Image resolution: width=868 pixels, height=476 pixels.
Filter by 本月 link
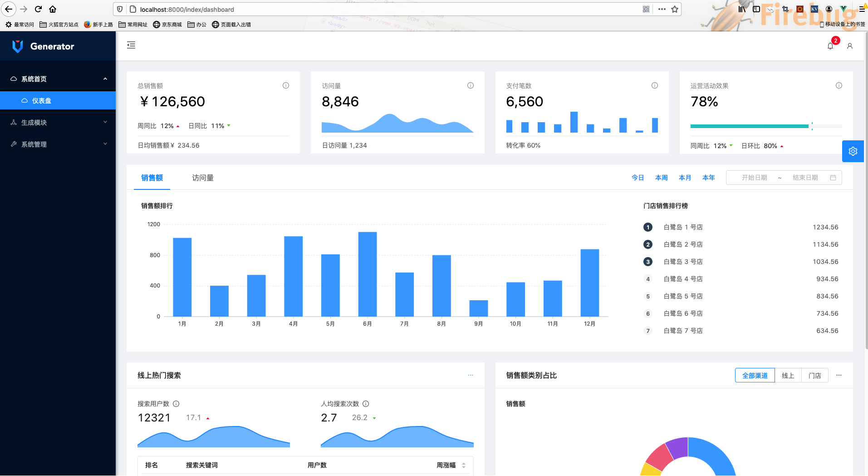685,178
